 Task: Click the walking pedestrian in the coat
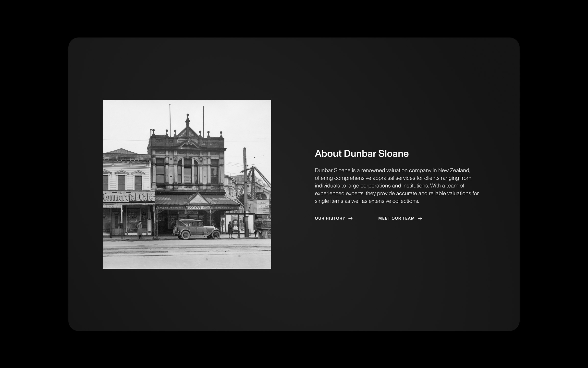click(140, 230)
